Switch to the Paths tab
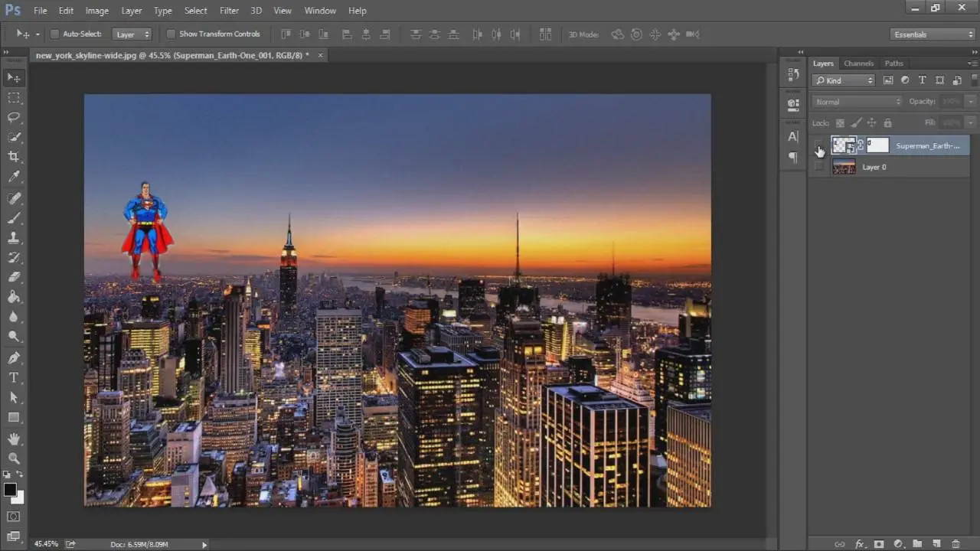The width and height of the screenshot is (980, 551). click(x=893, y=64)
